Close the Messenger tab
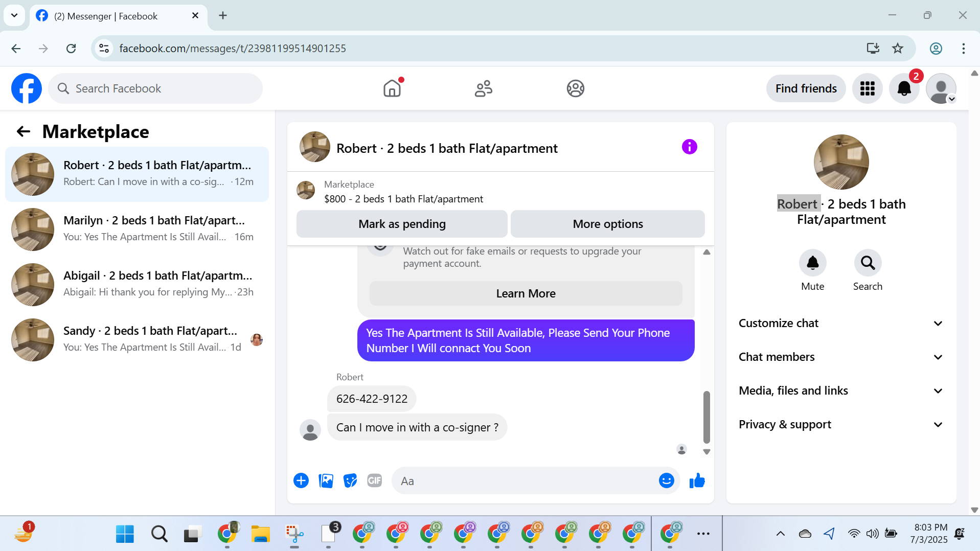Screen dimensions: 980x551 (195, 16)
